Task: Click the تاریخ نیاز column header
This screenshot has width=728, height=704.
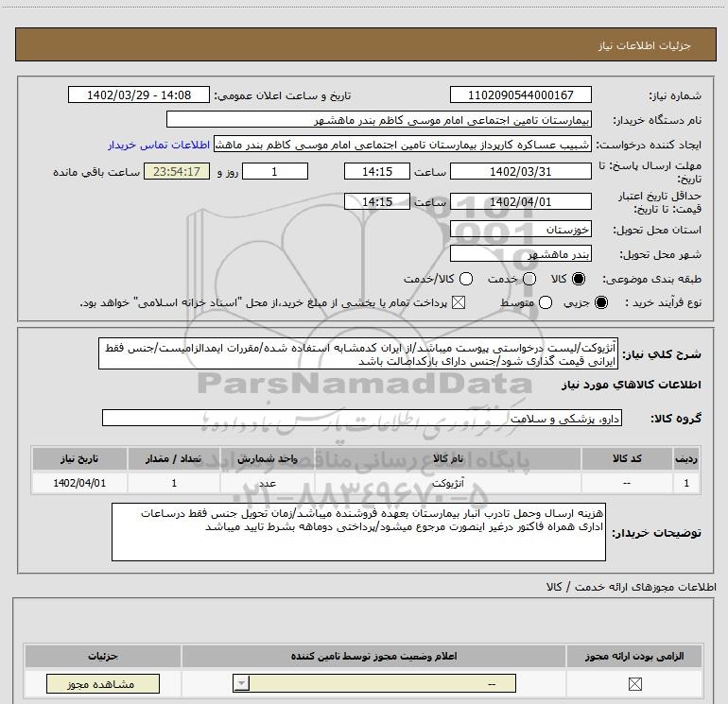Action: (79, 458)
